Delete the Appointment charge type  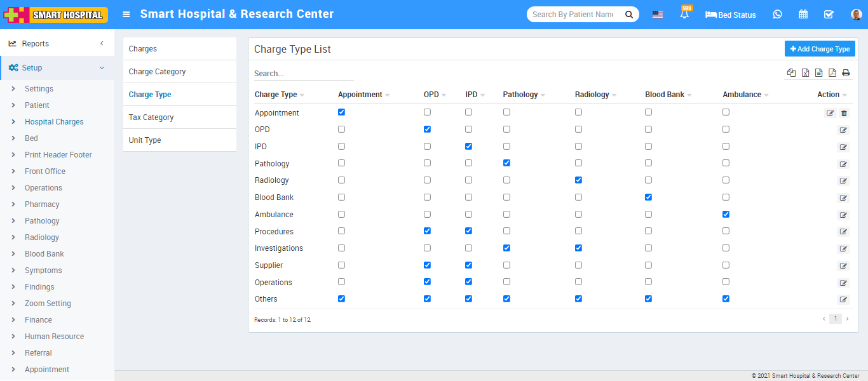[844, 113]
